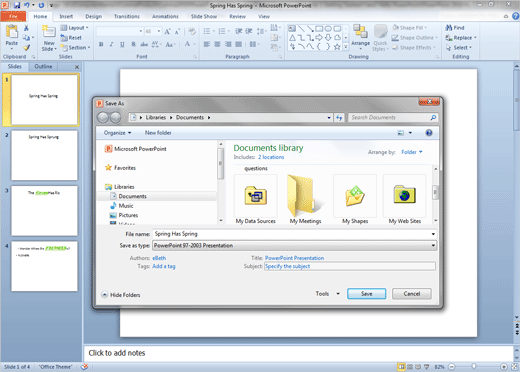
Task: Click the search magnifier in Search Documents
Action: (x=433, y=117)
